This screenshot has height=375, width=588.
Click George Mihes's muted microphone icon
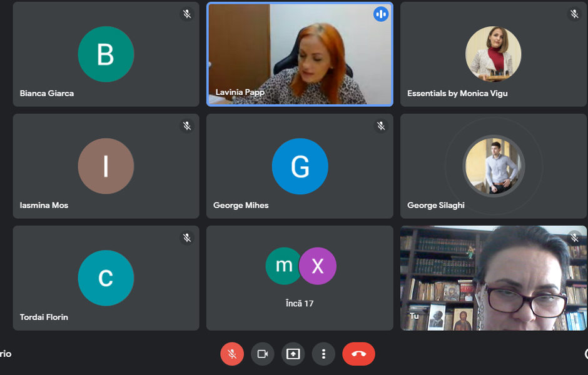point(380,126)
